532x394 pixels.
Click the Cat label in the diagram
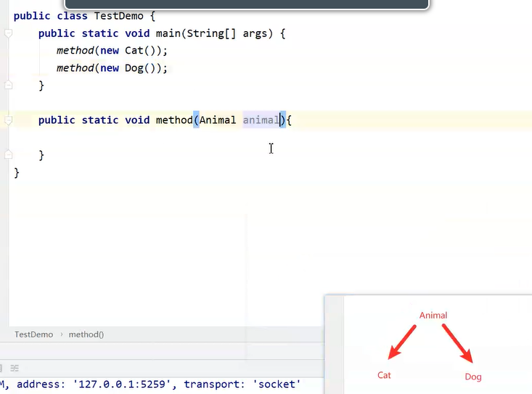[x=384, y=375]
